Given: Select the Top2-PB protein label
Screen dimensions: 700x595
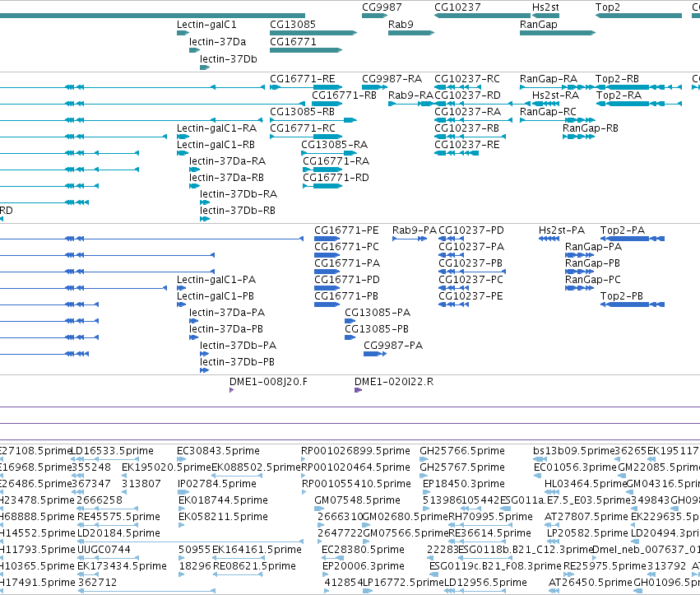Looking at the screenshot, I should point(622,296).
